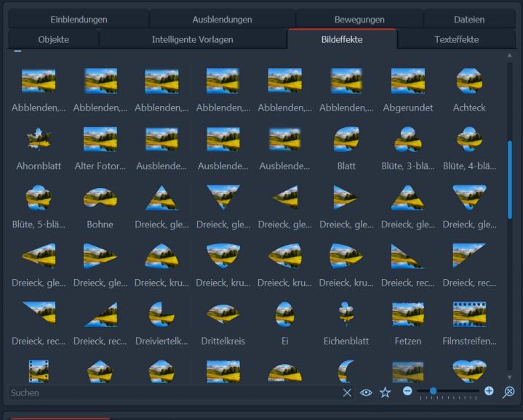Screen dimensions: 523x420
Task: Select the Fetzen effect thumbnail
Action: point(407,314)
